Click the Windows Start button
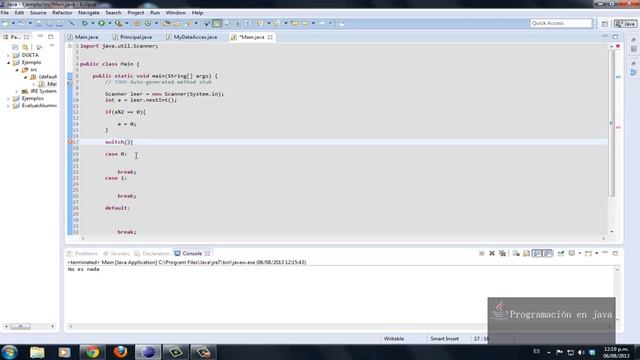Viewport: 640px width, 360px height. point(9,352)
